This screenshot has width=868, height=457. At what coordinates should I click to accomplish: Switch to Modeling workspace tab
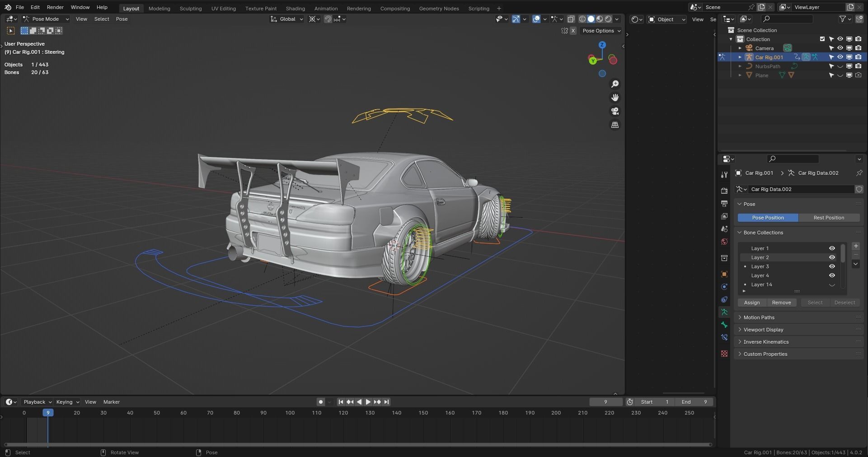pos(159,8)
